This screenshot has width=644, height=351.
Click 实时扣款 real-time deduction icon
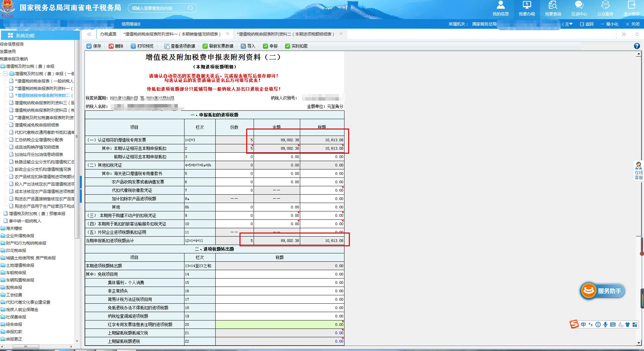(294, 46)
